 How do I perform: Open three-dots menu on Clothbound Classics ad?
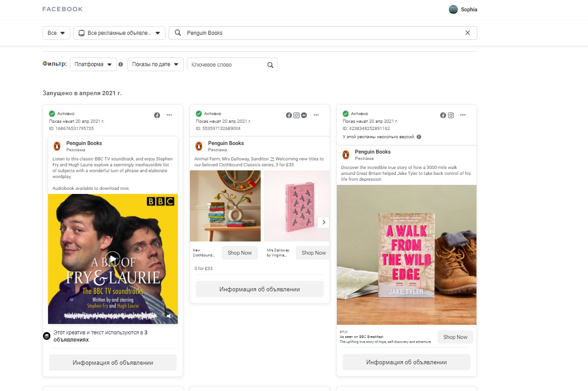tap(316, 115)
